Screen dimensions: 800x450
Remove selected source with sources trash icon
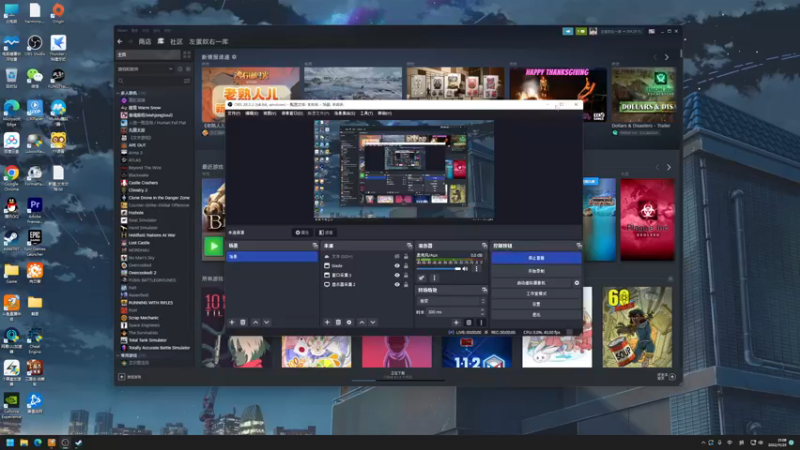tap(338, 322)
